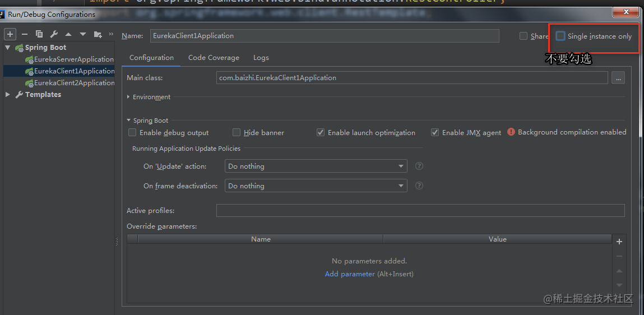Click the Background compilation warning icon
The width and height of the screenshot is (644, 315).
511,132
